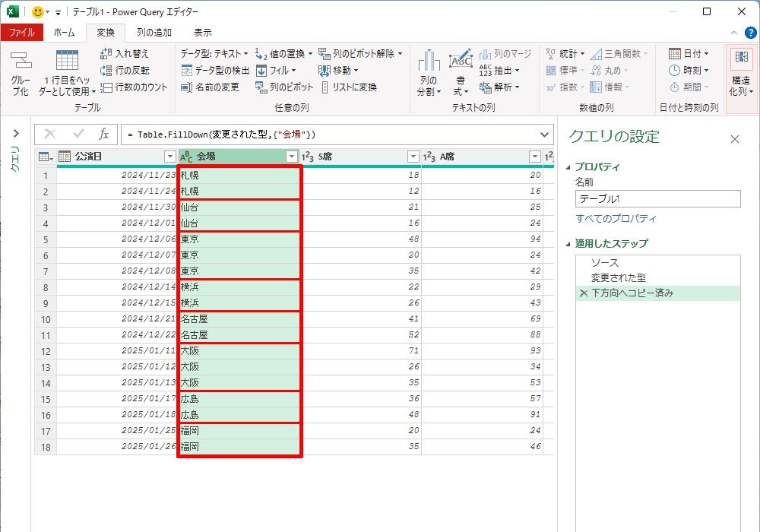This screenshot has width=760, height=532.
Task: Click 列のピボット (Pivot Column) icon
Action: coord(261,87)
